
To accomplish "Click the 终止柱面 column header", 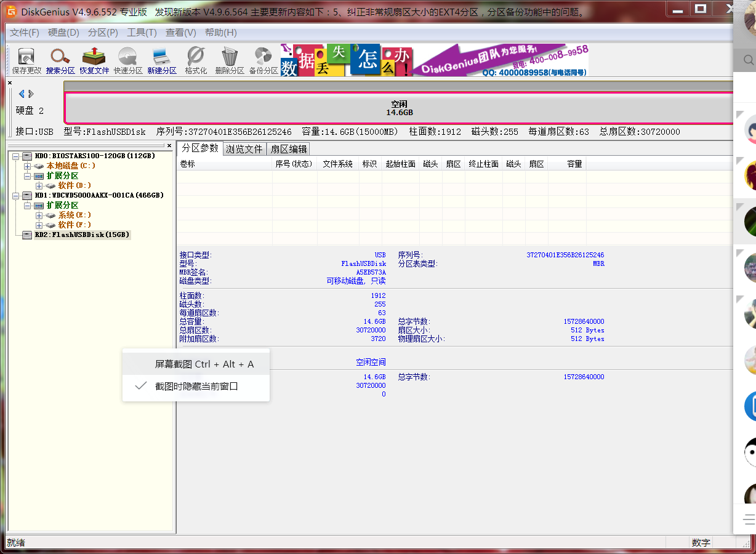I will (484, 164).
